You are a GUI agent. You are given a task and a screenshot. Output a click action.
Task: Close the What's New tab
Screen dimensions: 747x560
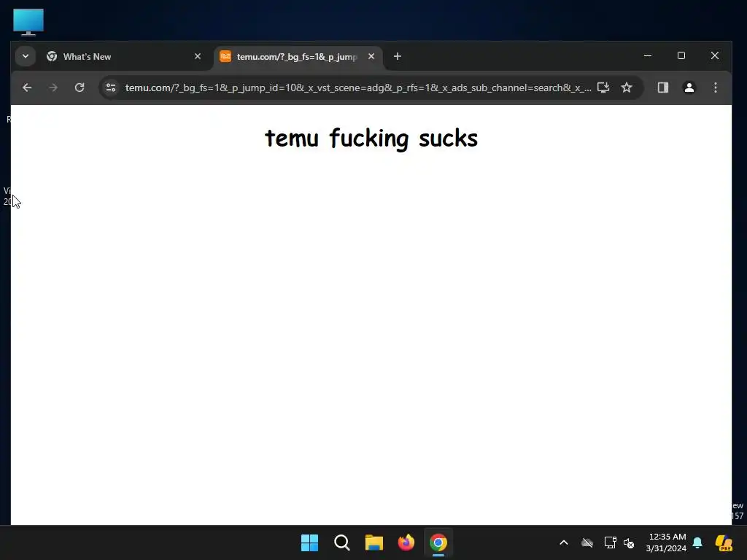[x=198, y=56]
